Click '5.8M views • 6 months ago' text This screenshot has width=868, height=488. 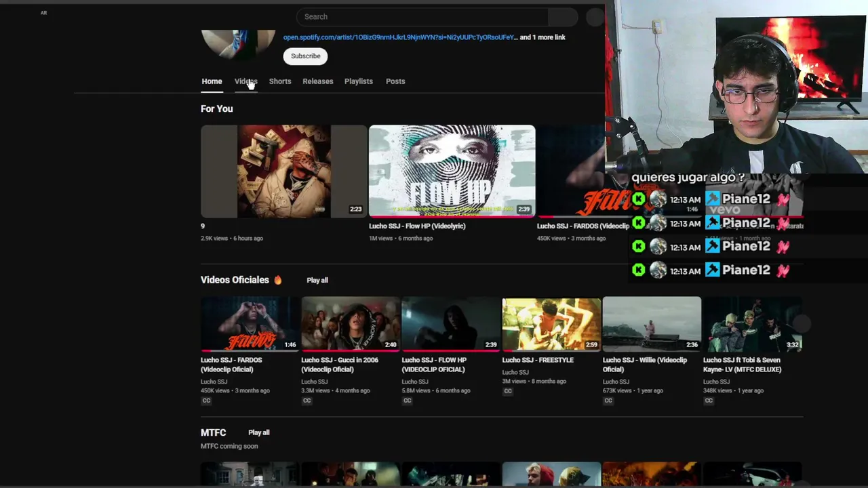point(436,391)
